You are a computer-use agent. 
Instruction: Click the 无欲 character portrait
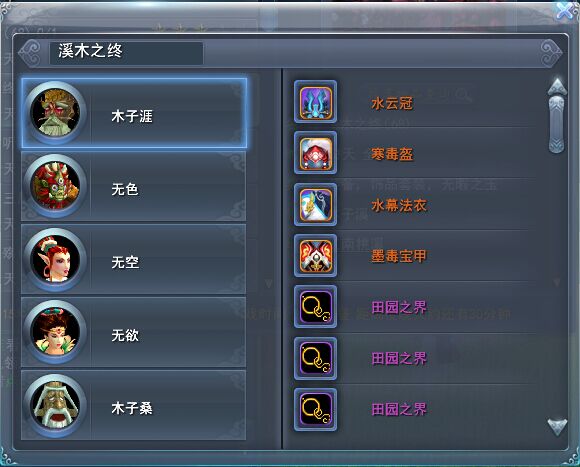pos(55,332)
